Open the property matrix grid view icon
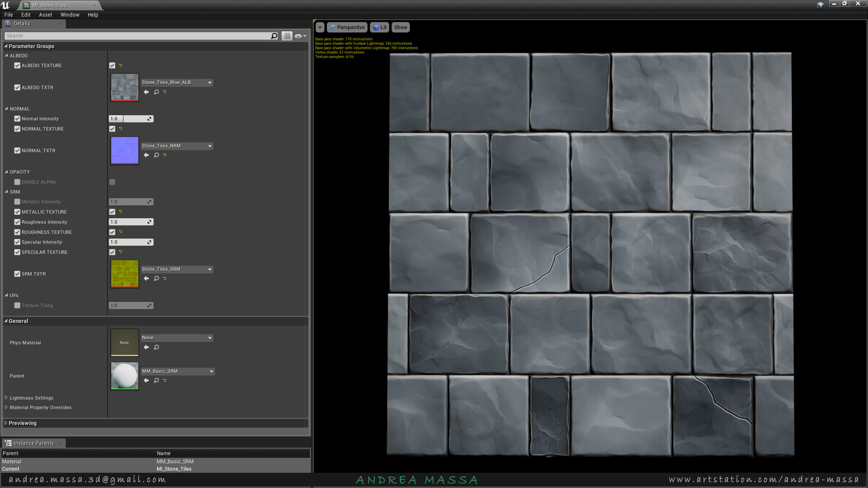Screen dimensions: 868x488 tap(287, 36)
